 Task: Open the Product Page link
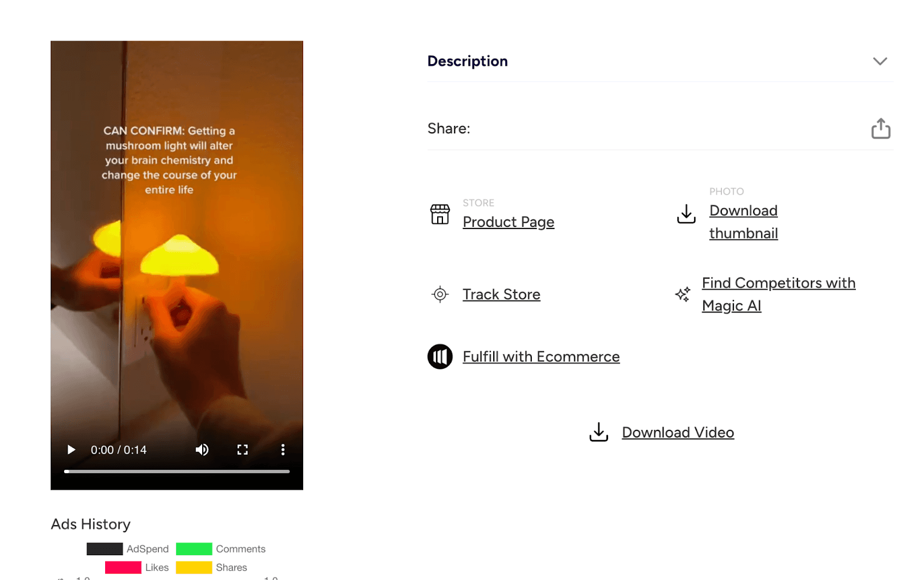click(508, 222)
